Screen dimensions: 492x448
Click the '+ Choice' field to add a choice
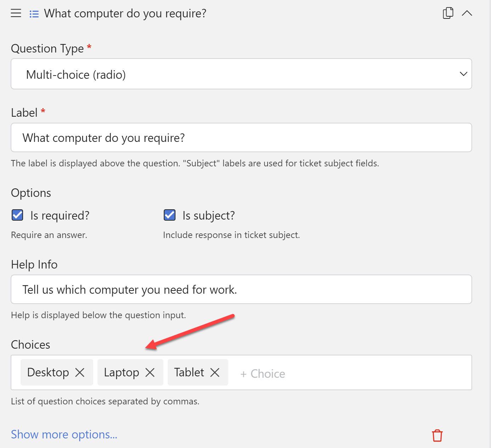tap(263, 373)
